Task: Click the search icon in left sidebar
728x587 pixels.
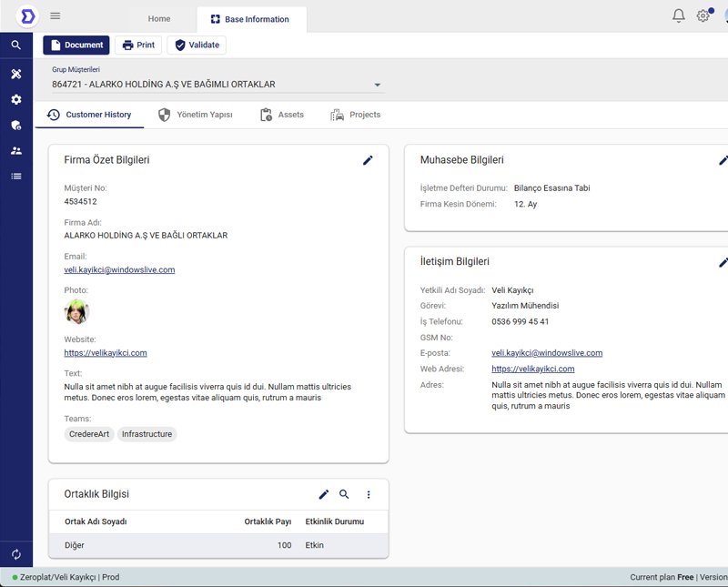Action: [x=16, y=45]
